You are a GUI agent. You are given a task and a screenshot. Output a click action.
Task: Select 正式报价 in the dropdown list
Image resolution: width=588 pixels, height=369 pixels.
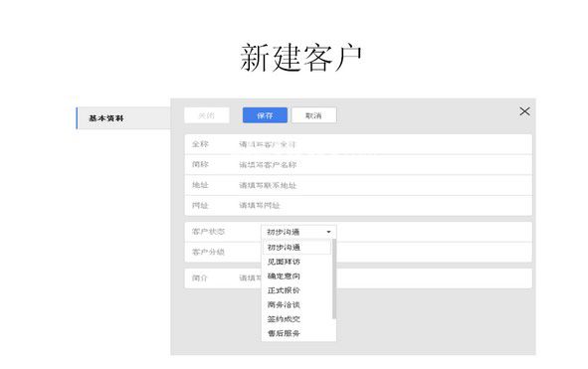coord(296,290)
